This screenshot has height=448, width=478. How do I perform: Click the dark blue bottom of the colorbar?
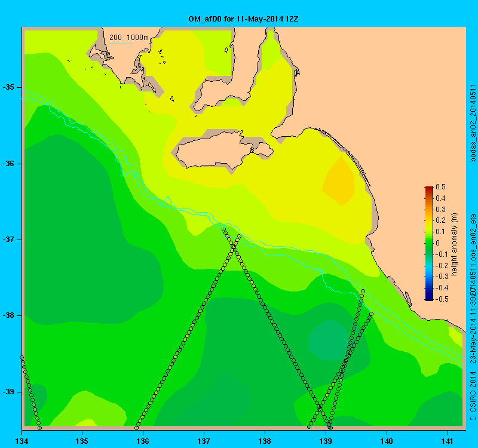click(x=429, y=297)
